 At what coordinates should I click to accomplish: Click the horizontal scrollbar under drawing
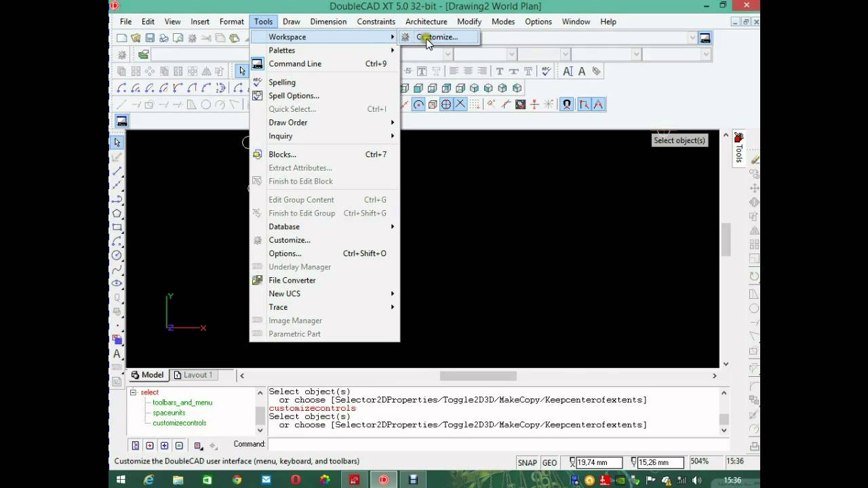click(x=478, y=375)
